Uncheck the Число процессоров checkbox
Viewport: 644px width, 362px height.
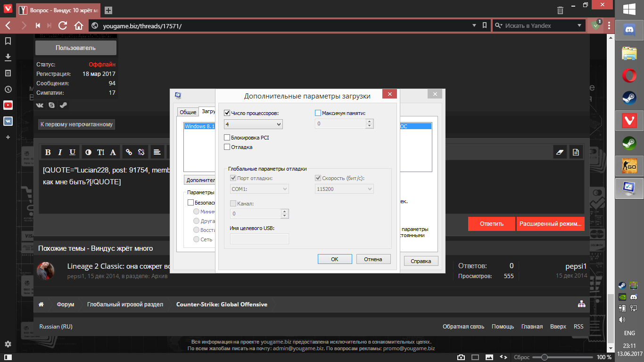pyautogui.click(x=227, y=113)
